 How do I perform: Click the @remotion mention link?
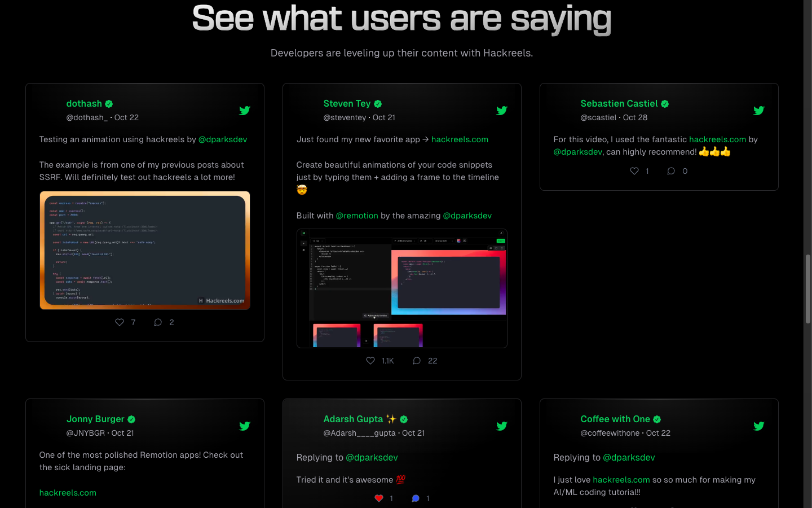pos(357,216)
